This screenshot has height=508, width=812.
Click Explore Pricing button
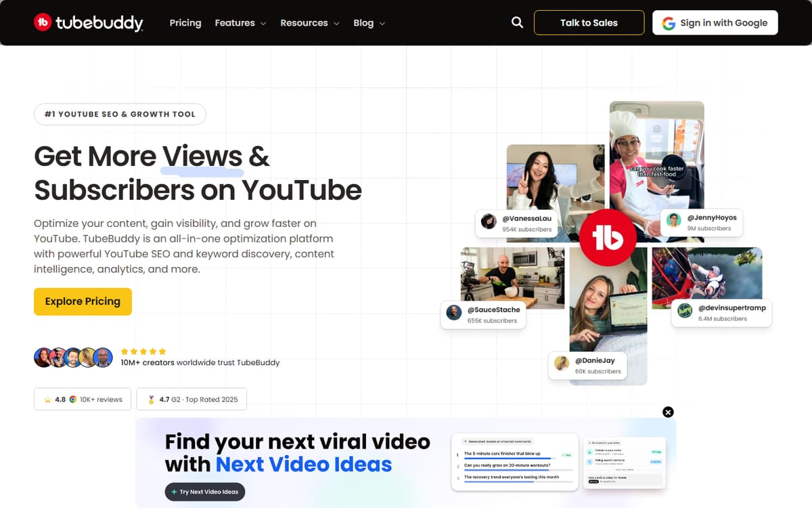pyautogui.click(x=83, y=301)
